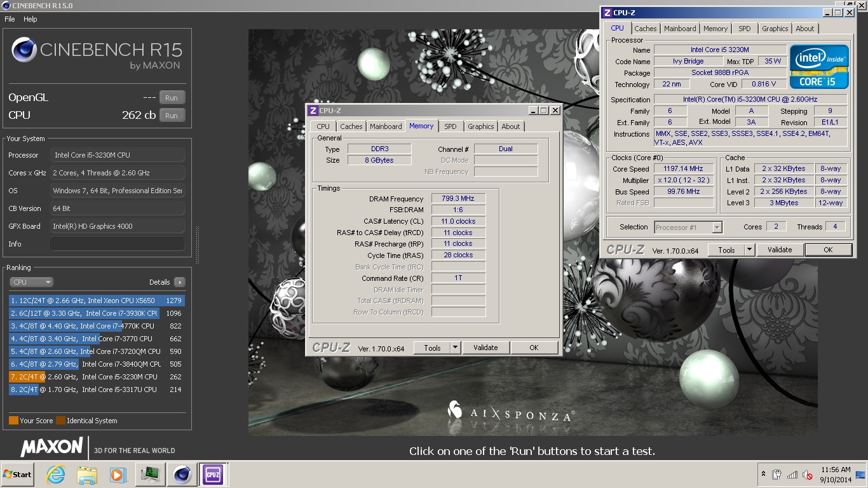Open Caches tab in CPU window

click(x=646, y=29)
